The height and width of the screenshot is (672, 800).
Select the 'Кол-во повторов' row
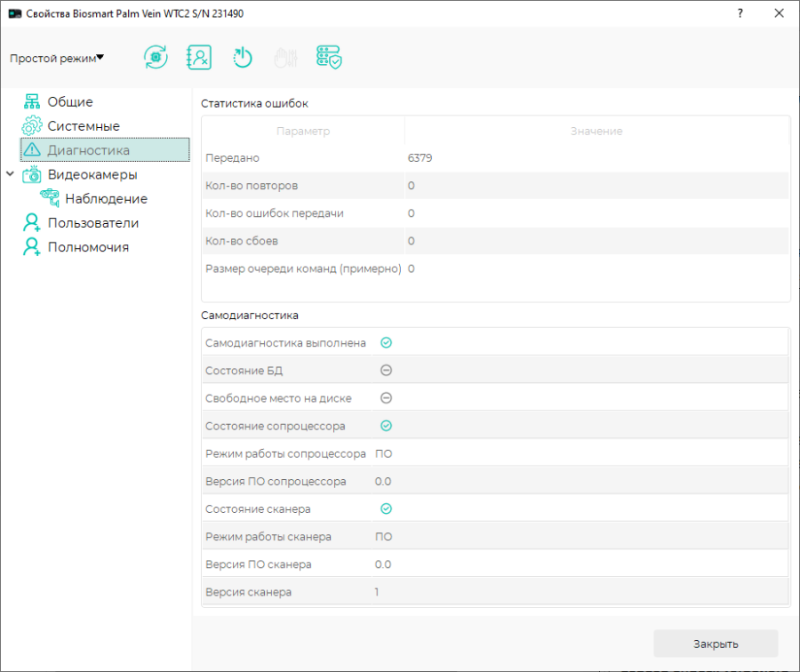[495, 186]
